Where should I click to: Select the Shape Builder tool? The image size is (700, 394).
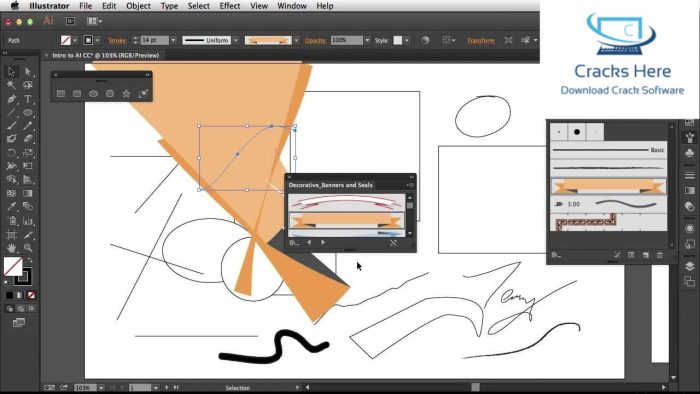pyautogui.click(x=12, y=179)
